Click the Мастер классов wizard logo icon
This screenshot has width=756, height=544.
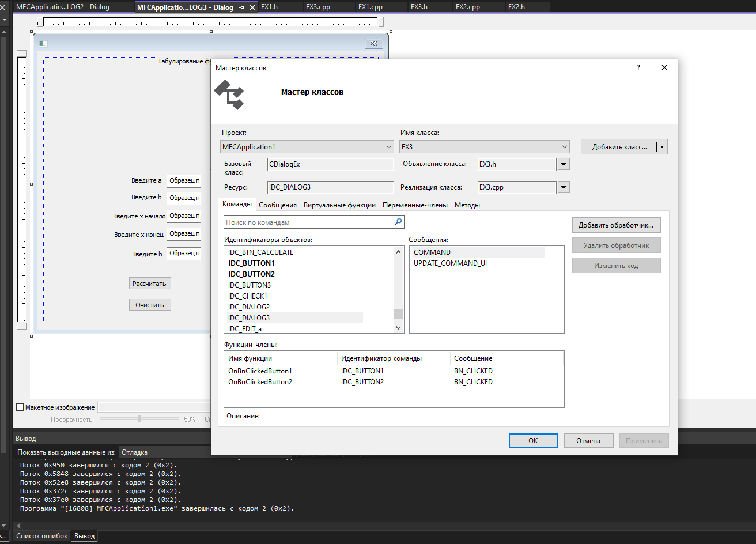229,95
